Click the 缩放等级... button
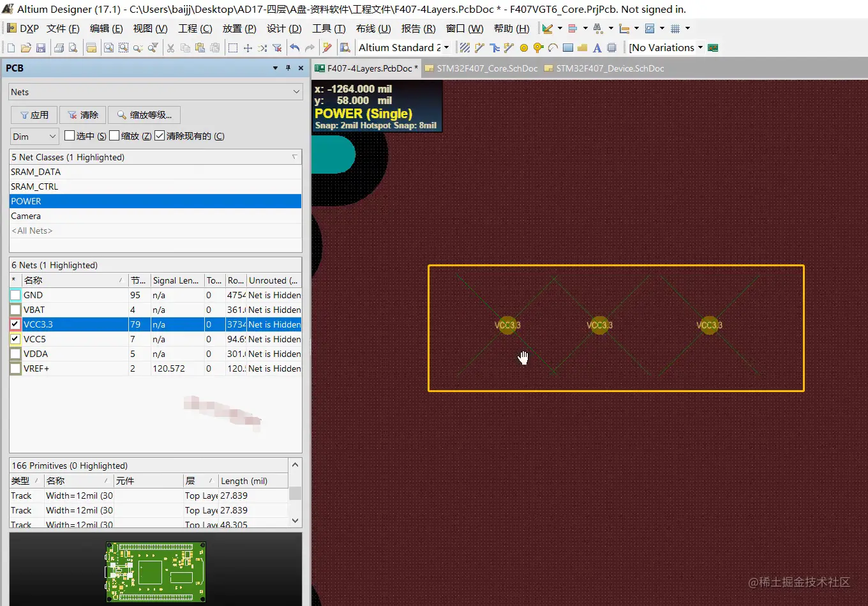 coord(144,115)
